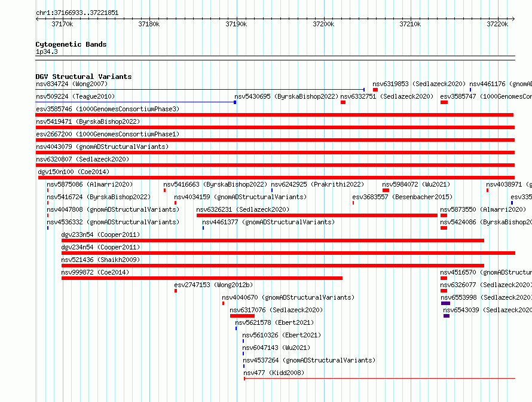Screen dimensions: 532x402
Task: Click the red bar under dgv150n100
Action: point(277,178)
